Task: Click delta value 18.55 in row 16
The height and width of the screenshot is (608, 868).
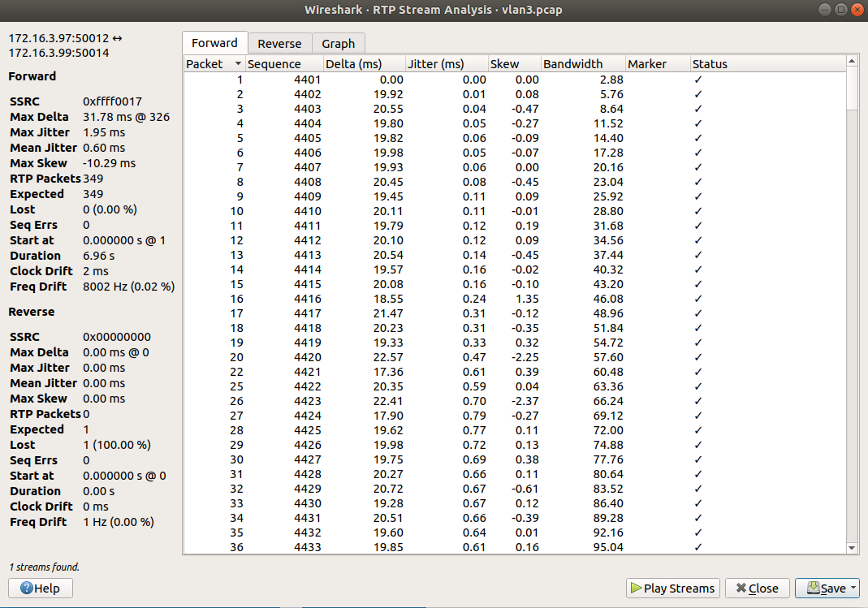Action: pyautogui.click(x=388, y=299)
